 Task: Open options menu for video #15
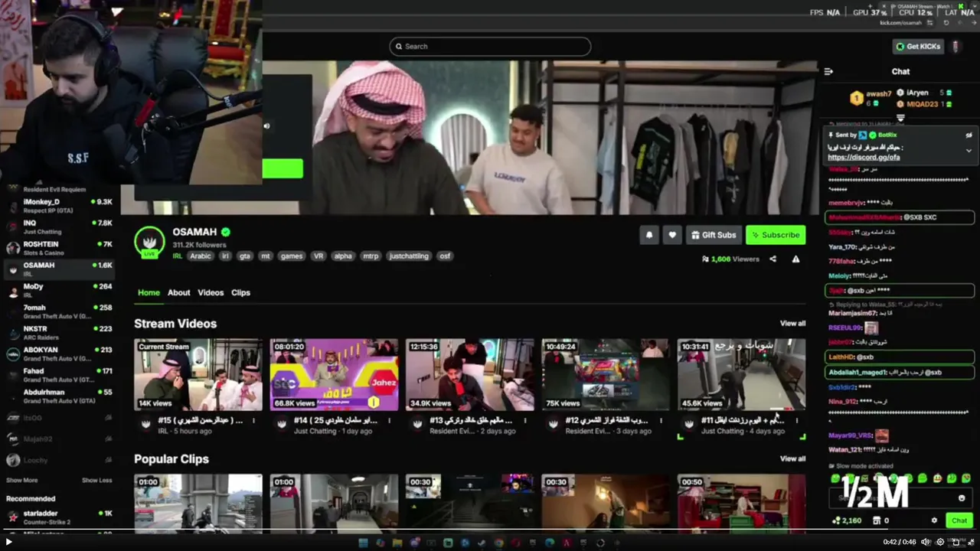click(x=253, y=421)
